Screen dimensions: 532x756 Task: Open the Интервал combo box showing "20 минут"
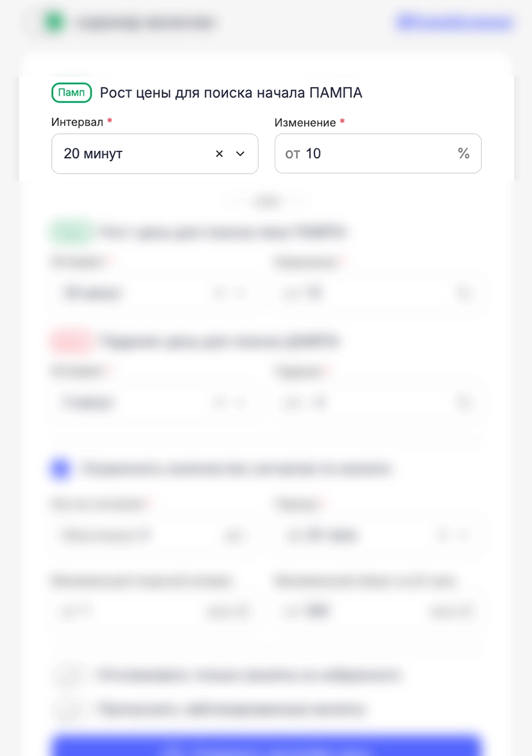coord(137,154)
